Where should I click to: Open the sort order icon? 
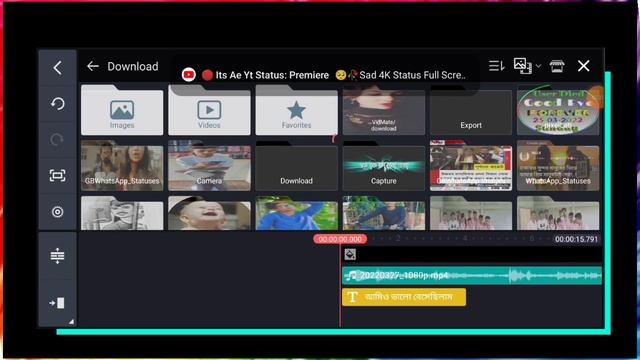(x=497, y=66)
